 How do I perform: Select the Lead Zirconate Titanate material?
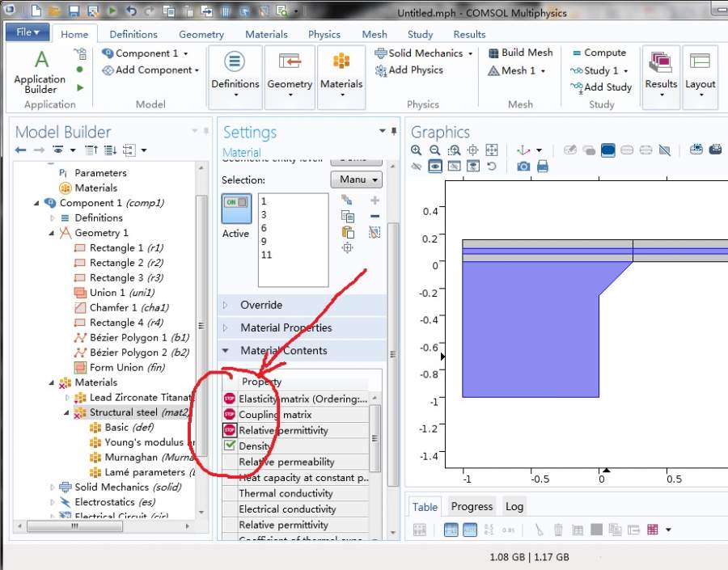[133, 397]
